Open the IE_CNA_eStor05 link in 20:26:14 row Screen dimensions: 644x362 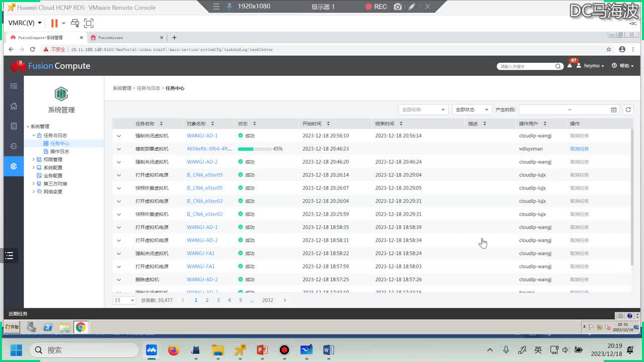click(205, 175)
